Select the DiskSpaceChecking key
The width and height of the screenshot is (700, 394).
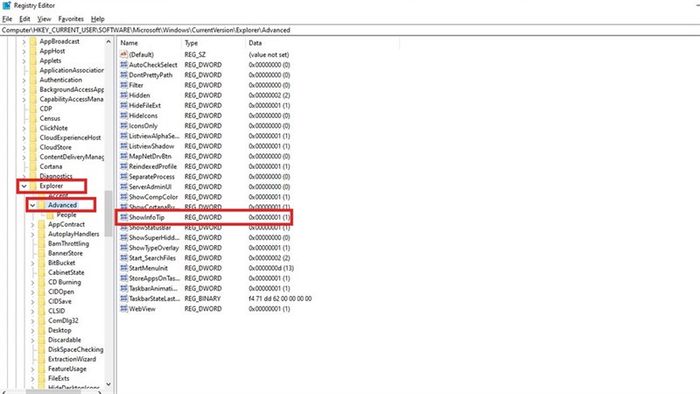75,349
